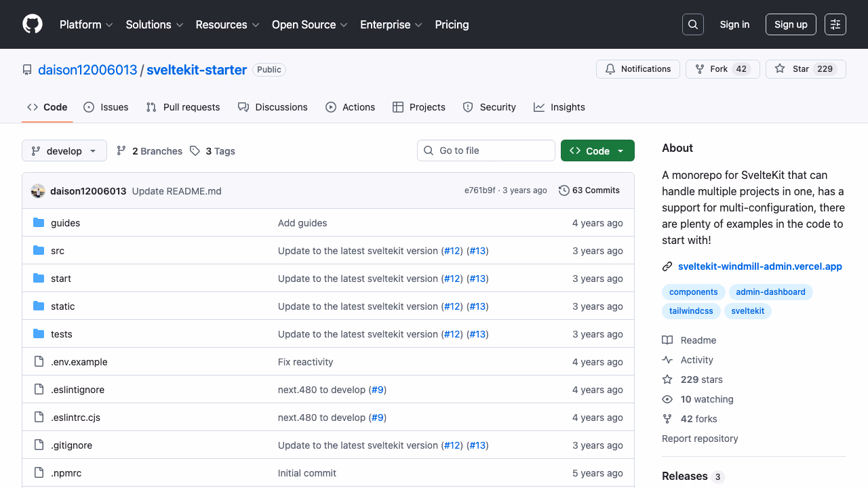868x488 pixels.
Task: Click the Go to file field
Action: tap(486, 150)
